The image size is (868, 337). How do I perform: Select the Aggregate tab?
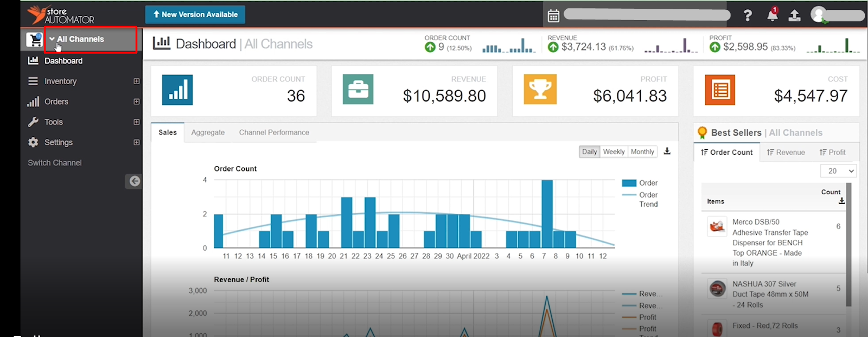click(x=208, y=132)
